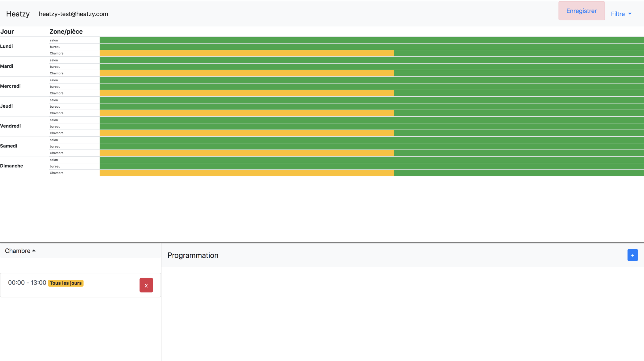
Task: Click Vendredi Chambre yellow segment
Action: (247, 133)
